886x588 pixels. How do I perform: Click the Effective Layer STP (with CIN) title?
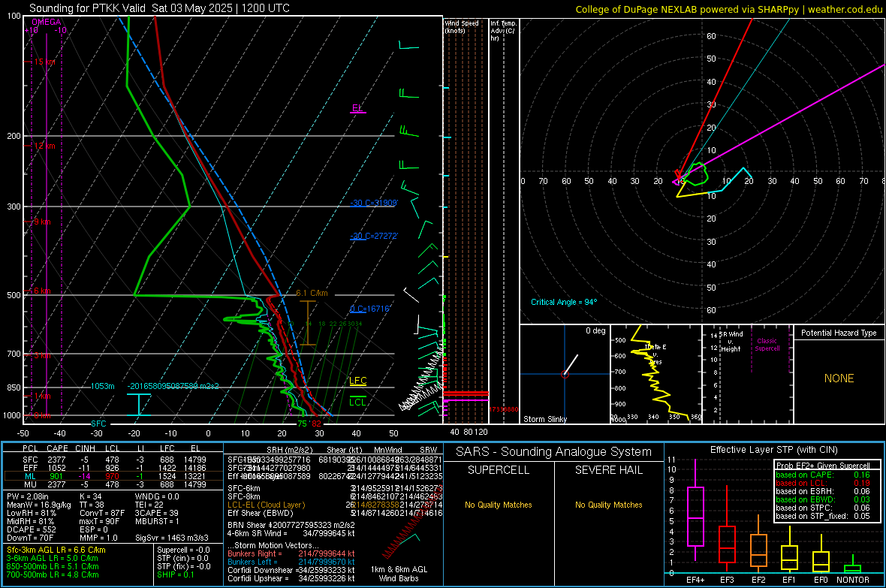pyautogui.click(x=773, y=450)
